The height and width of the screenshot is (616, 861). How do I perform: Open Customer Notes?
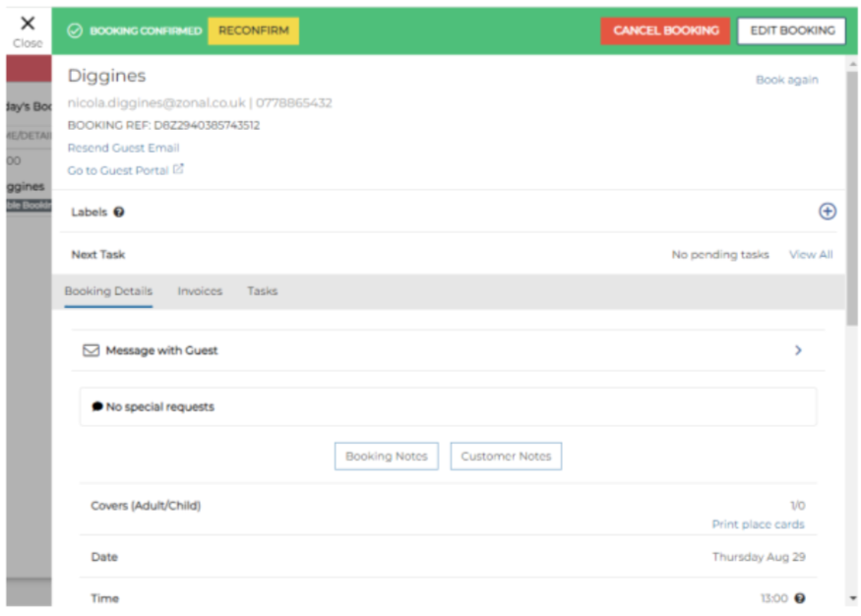pyautogui.click(x=506, y=457)
